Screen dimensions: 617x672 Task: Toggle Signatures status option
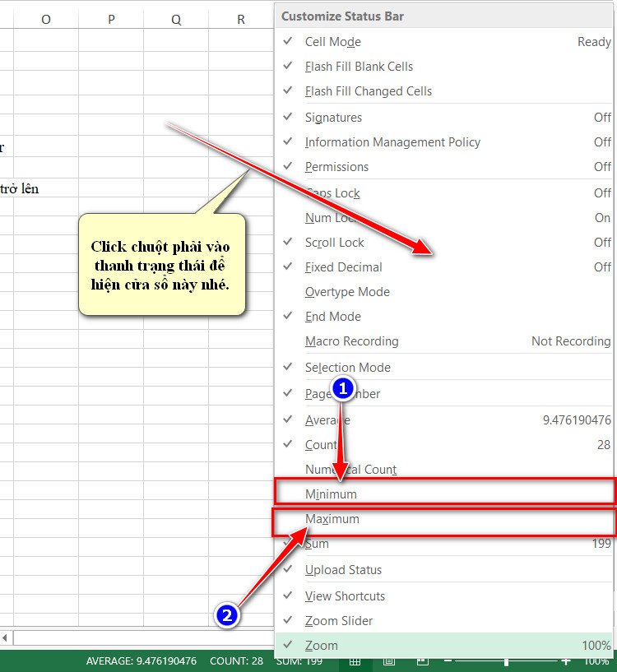pyautogui.click(x=443, y=117)
